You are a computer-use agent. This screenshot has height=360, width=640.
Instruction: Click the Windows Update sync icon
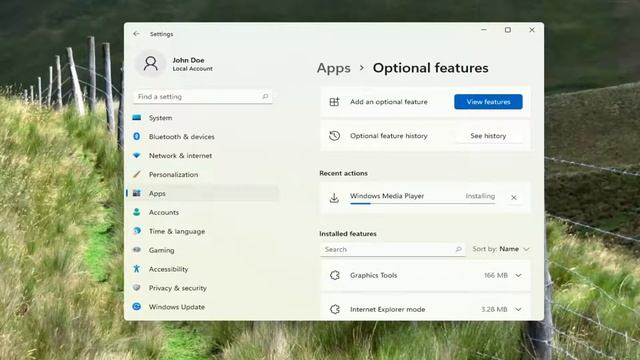(137, 307)
